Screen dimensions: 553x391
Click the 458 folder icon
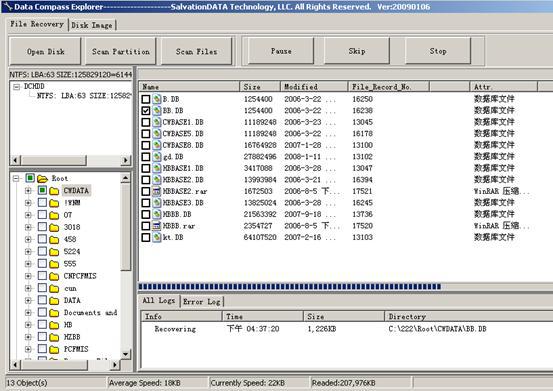(54, 240)
